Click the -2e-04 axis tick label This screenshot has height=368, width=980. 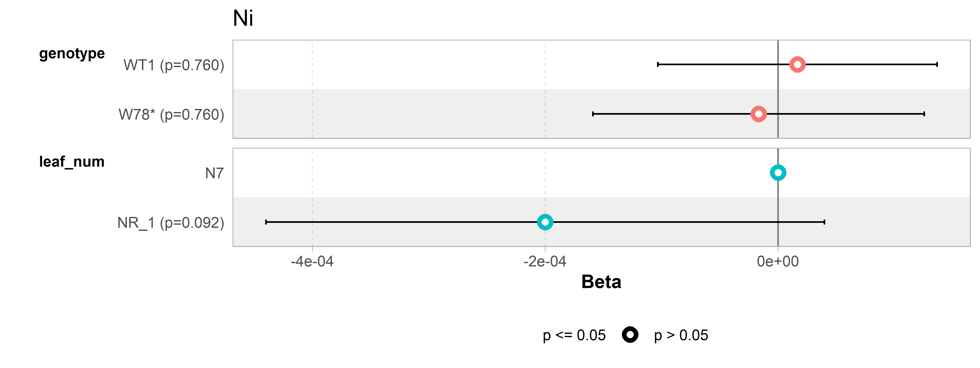pyautogui.click(x=545, y=262)
